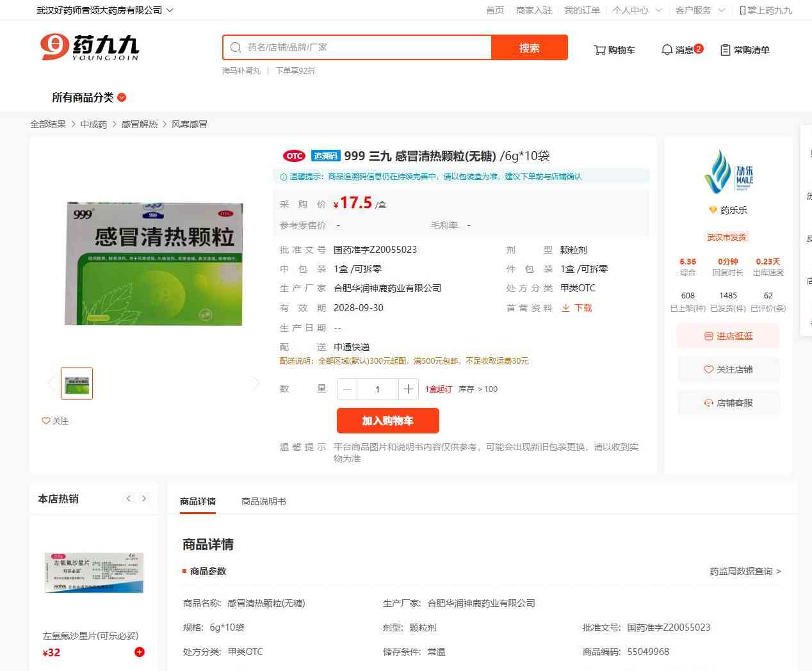This screenshot has height=671, width=812.
Task: Open the shopping cart (购物车)
Action: pyautogui.click(x=614, y=50)
